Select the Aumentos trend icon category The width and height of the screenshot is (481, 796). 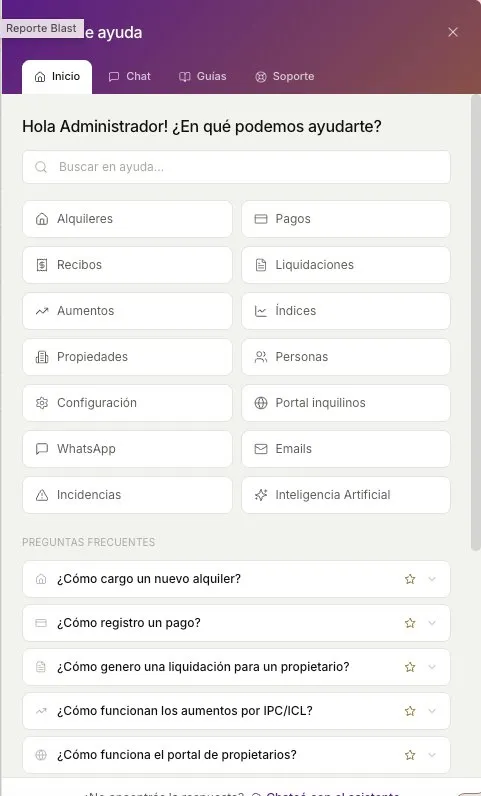pyautogui.click(x=127, y=311)
